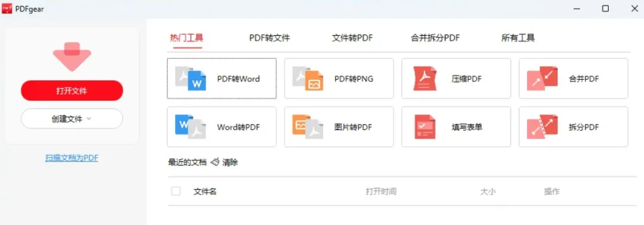644x225 pixels.
Task: Open the PDF转文件 tab
Action: pos(270,38)
